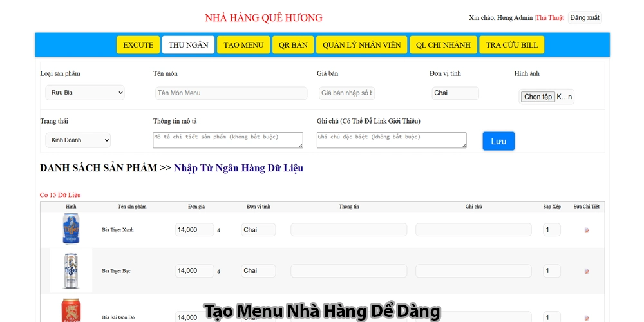644x322 pixels.
Task: Switch to the THU NGÂN tab
Action: [188, 45]
